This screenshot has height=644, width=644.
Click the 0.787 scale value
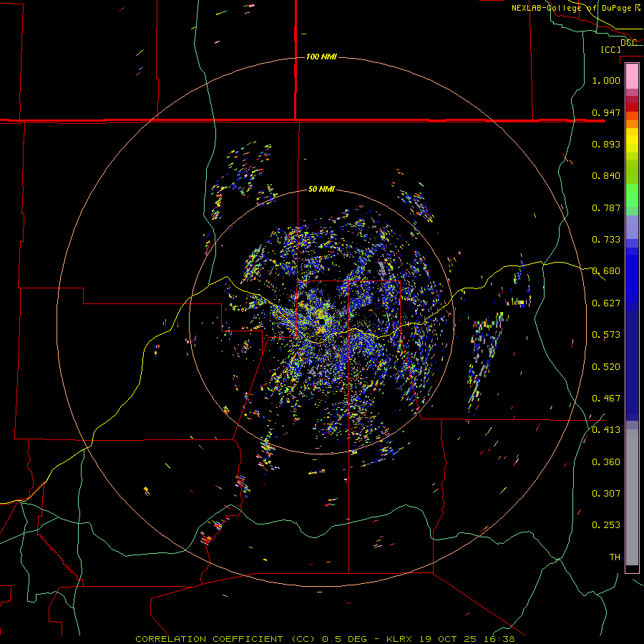tap(606, 208)
